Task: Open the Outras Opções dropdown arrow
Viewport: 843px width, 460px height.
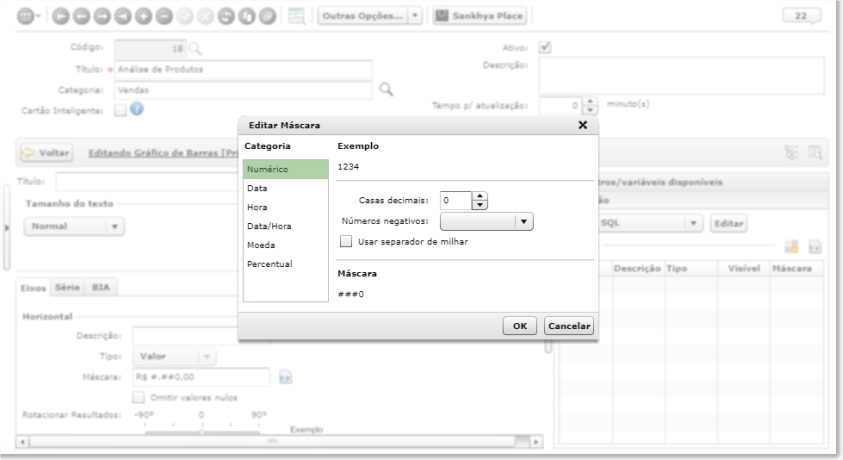Action: tap(415, 16)
